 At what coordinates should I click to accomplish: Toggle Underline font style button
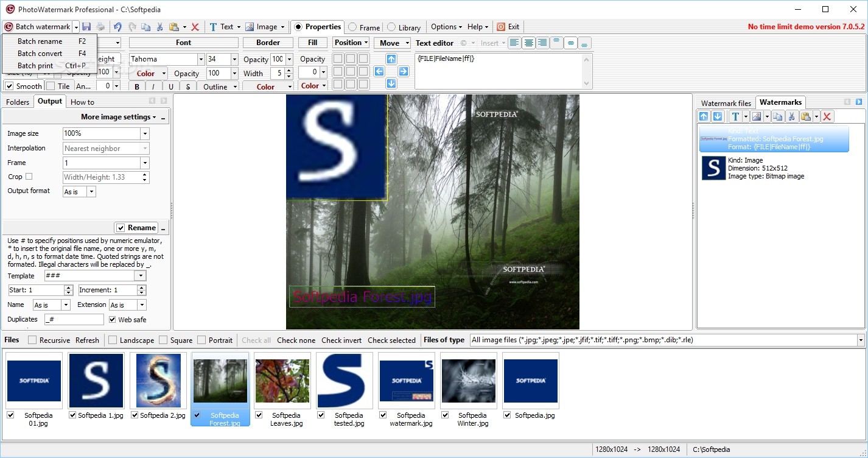[171, 86]
